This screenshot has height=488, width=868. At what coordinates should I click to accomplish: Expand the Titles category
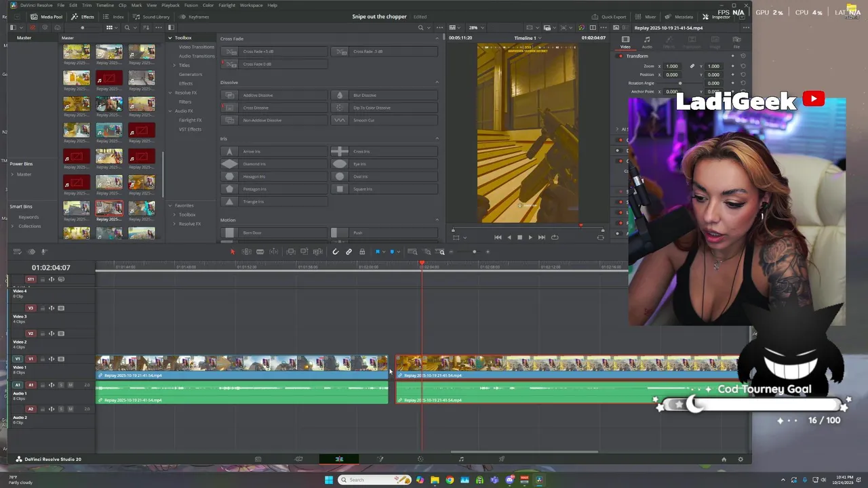(x=174, y=65)
